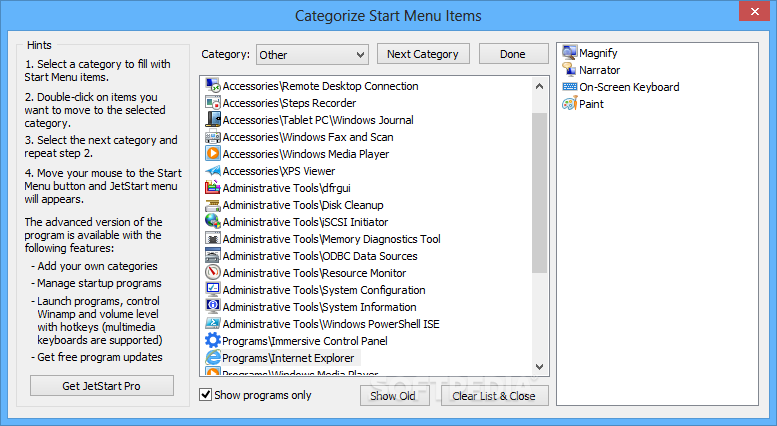Viewport: 777px width, 426px height.
Task: Select Administrative Tools\Resource Monitor text
Action: tap(314, 273)
